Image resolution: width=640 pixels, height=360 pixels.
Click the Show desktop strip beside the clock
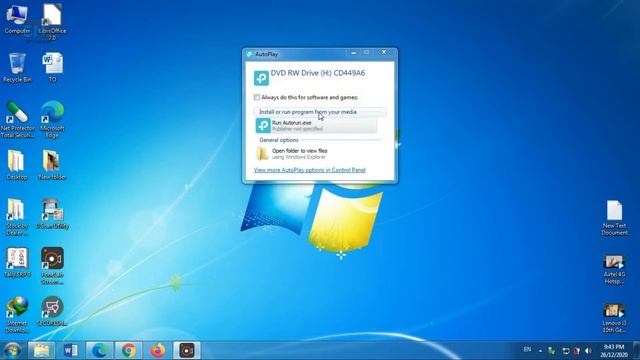pos(636,351)
